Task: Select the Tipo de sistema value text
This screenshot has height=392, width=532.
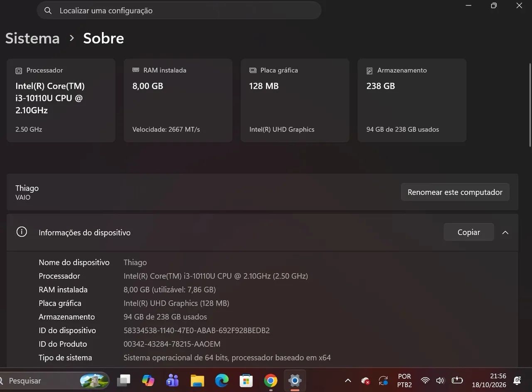Action: pyautogui.click(x=227, y=358)
